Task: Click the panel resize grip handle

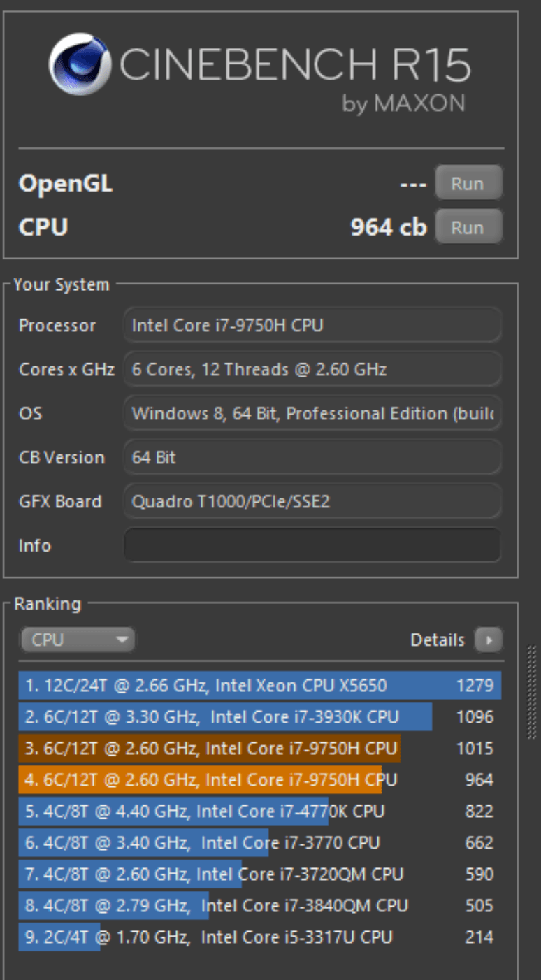Action: (533, 692)
